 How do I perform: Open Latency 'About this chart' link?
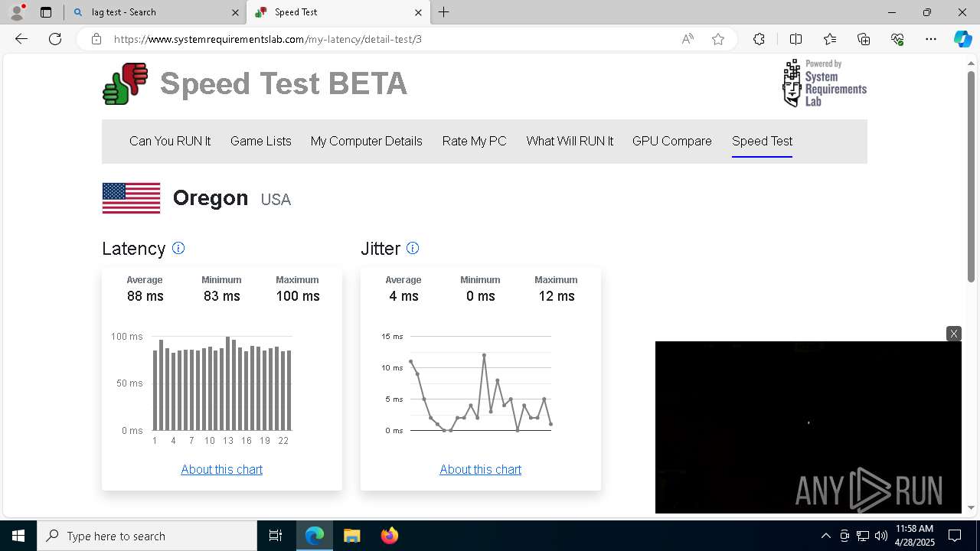point(222,469)
